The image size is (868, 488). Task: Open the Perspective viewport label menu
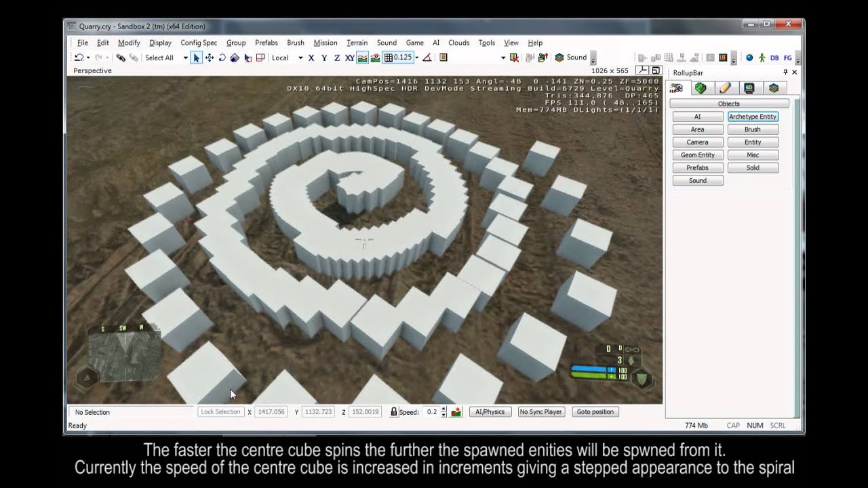point(92,70)
